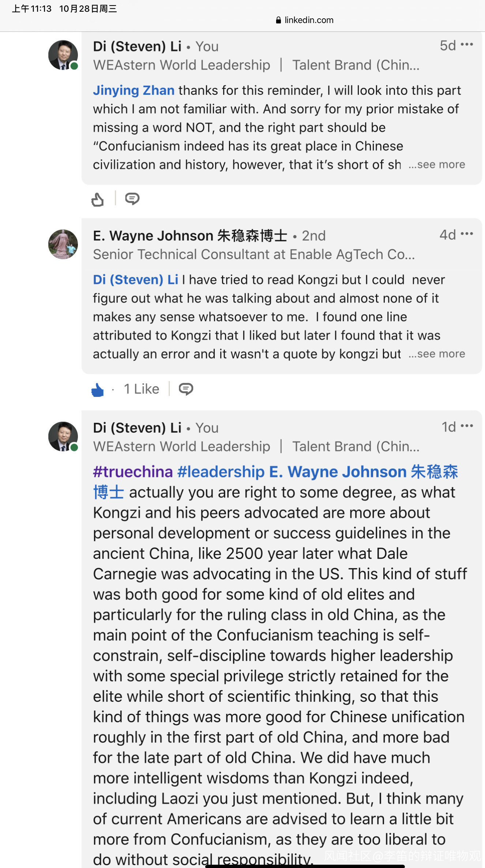Open the #truechina hashtag
Image resolution: width=485 pixels, height=868 pixels.
133,472
